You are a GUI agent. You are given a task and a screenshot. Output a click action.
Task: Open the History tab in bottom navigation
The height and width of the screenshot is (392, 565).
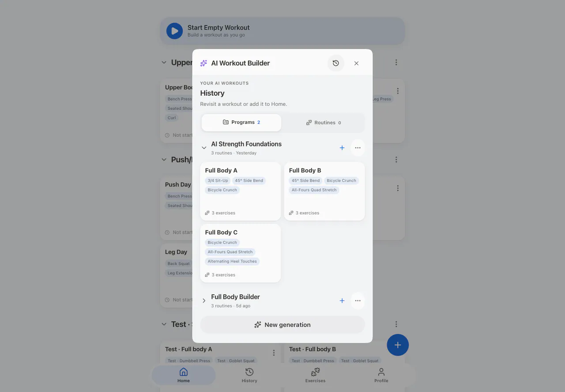click(x=249, y=375)
